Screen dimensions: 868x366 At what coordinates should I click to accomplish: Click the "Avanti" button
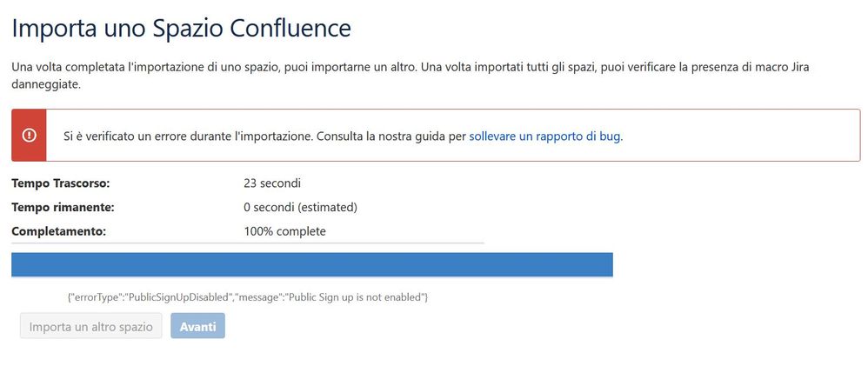point(197,326)
